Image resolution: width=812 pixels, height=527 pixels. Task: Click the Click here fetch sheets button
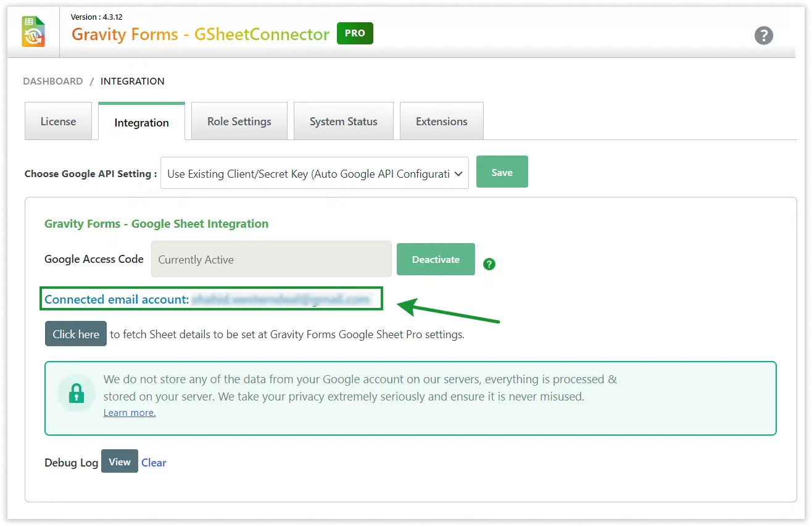(x=76, y=334)
